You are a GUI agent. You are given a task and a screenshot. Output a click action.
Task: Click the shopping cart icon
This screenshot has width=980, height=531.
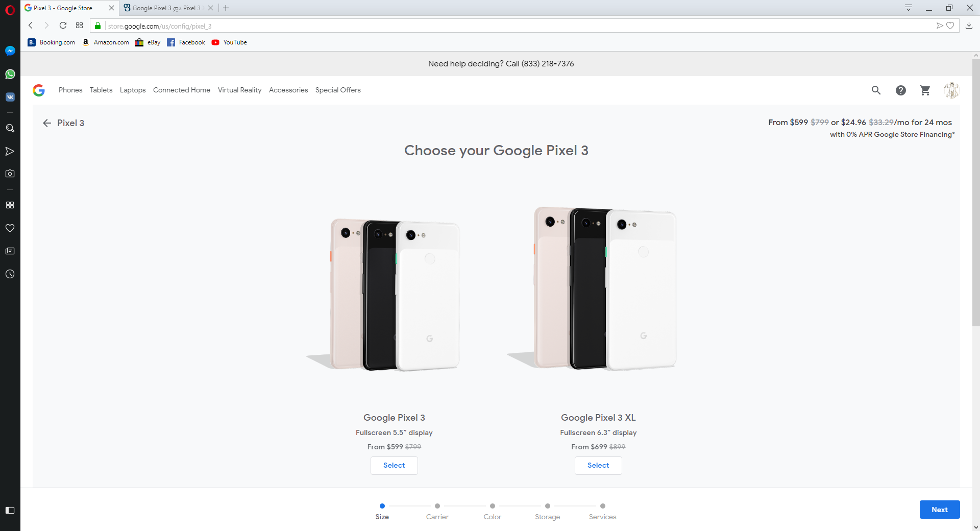[925, 90]
